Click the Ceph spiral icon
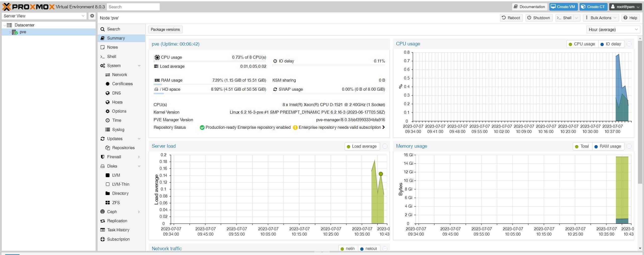The image size is (644, 255). coord(103,212)
